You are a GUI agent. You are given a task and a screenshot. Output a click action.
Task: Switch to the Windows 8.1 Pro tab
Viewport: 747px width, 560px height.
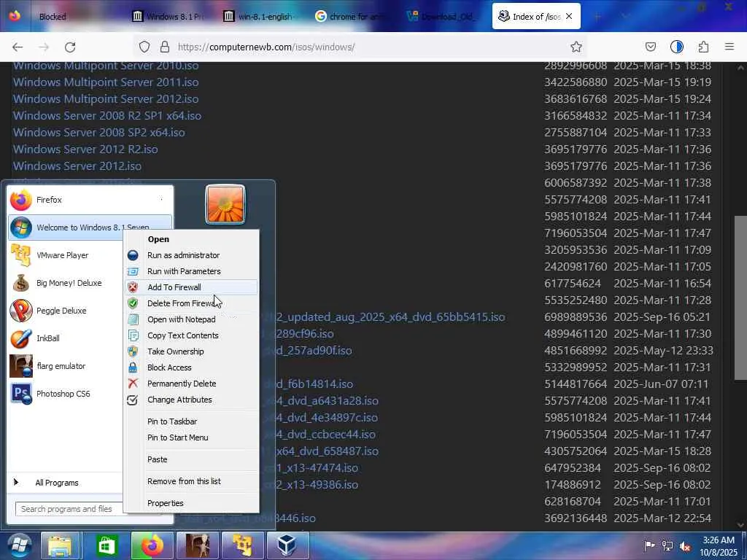169,17
